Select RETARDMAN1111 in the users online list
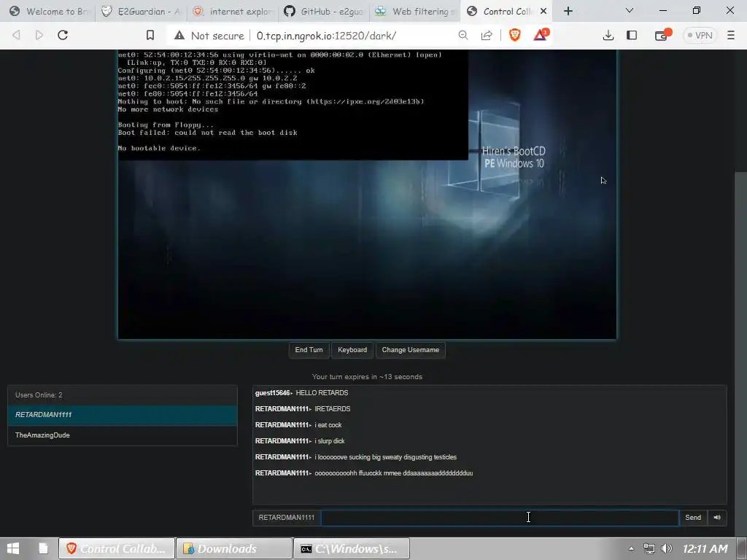Image resolution: width=747 pixels, height=560 pixels. click(x=123, y=415)
